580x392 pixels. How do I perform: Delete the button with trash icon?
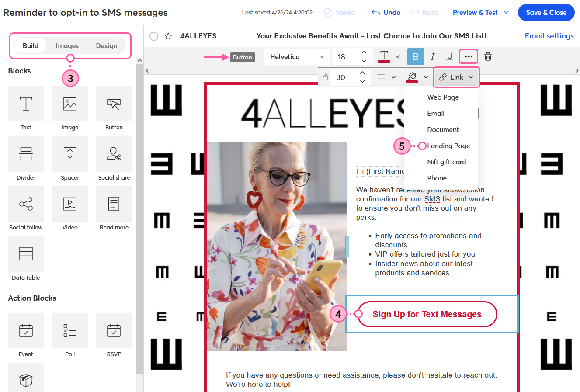point(488,56)
